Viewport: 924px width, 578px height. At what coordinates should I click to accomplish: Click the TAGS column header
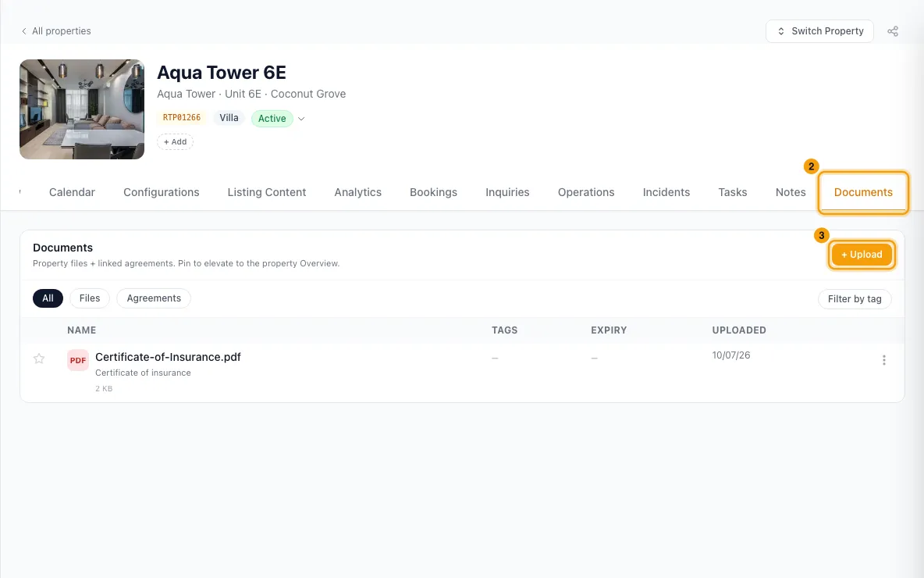[x=504, y=330]
